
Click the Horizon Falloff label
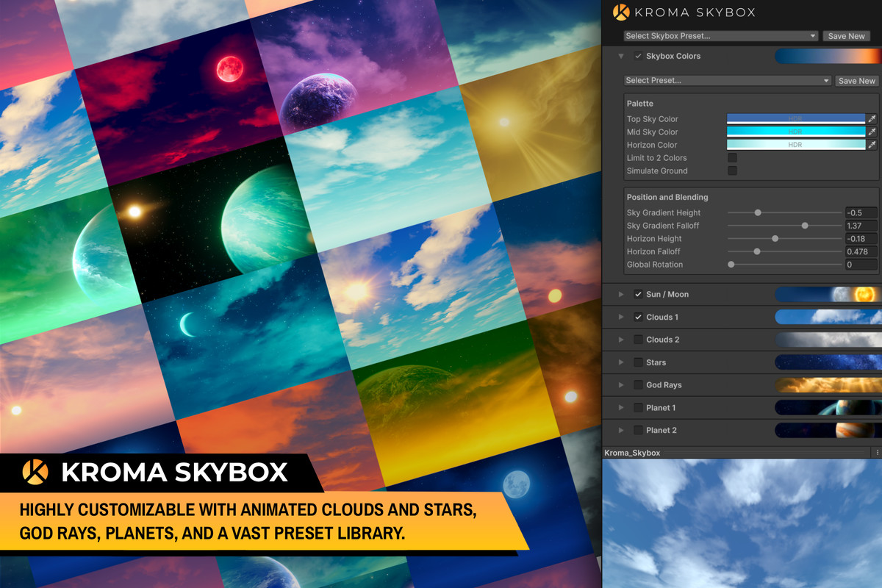point(653,251)
